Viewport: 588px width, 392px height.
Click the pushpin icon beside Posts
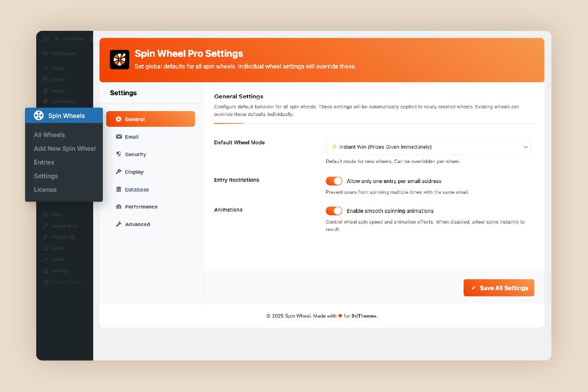[x=46, y=69]
